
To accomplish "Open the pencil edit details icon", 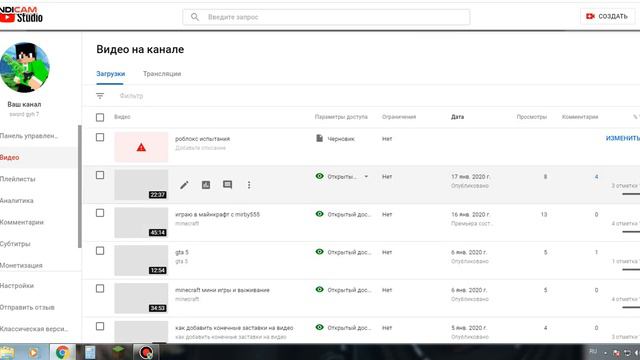I will [x=184, y=185].
